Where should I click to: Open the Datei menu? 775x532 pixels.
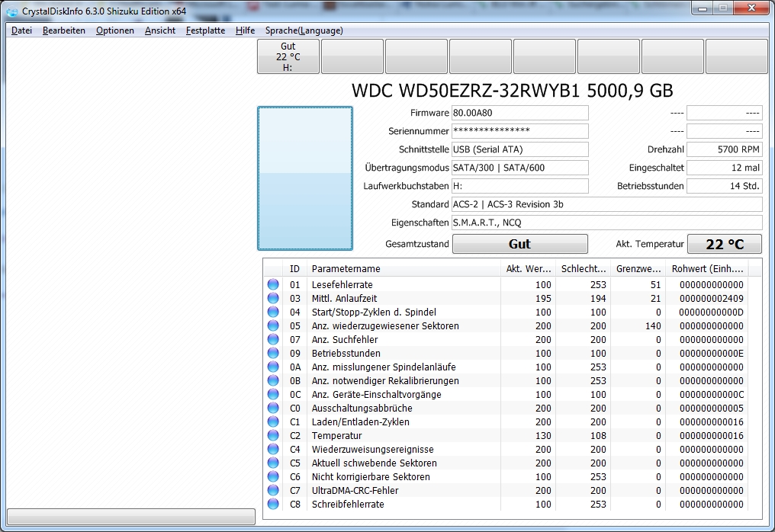22,30
